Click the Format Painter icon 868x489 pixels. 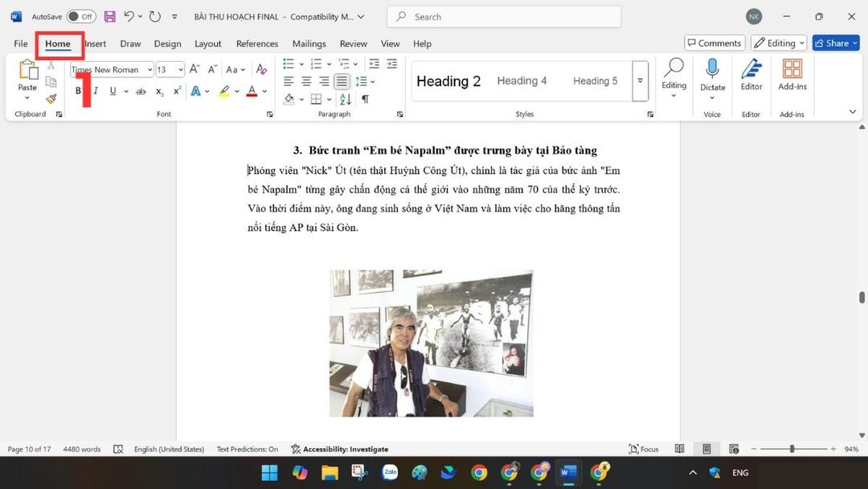point(50,99)
